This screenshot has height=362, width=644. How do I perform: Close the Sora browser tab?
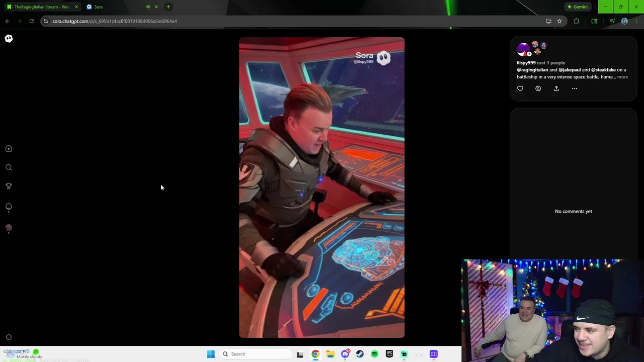click(156, 7)
